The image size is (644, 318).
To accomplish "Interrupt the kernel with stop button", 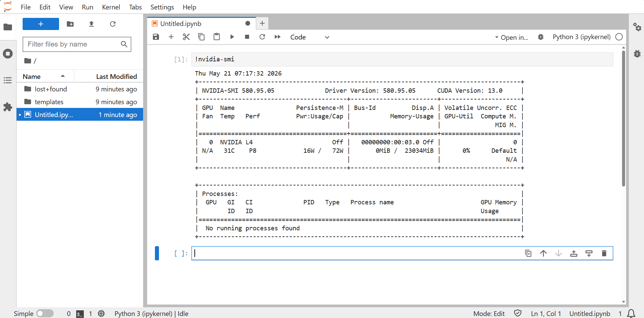I will coord(247,37).
